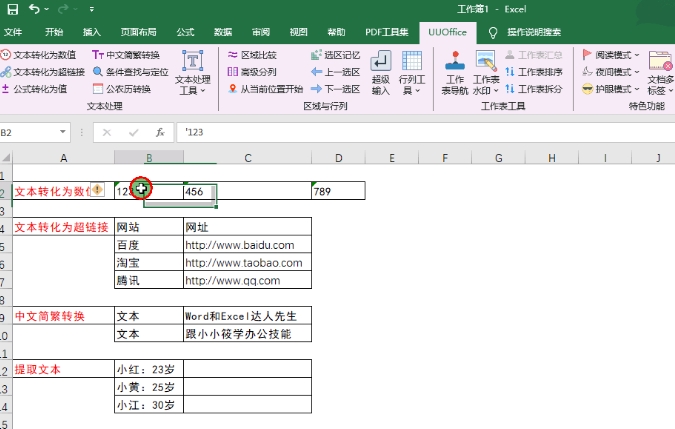Switch to the PDF工具集 ribbon tab
This screenshot has width=675, height=429.
point(387,32)
